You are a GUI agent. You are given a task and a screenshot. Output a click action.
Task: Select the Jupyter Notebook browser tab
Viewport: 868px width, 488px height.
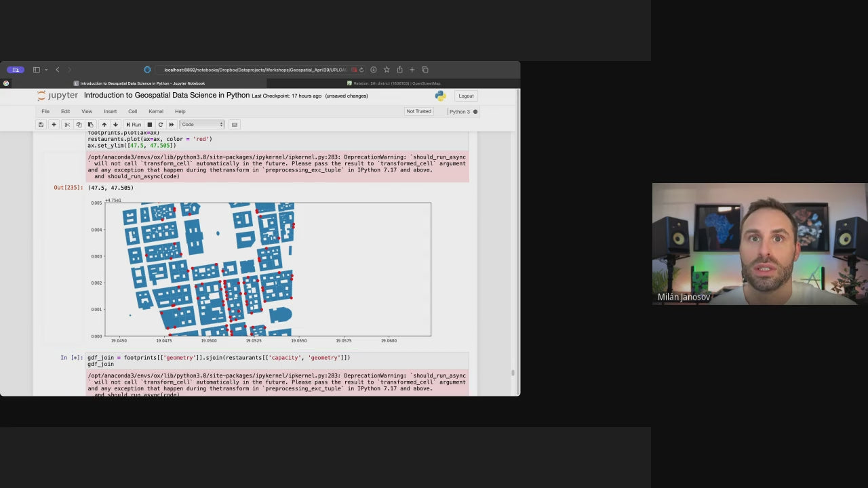click(139, 83)
